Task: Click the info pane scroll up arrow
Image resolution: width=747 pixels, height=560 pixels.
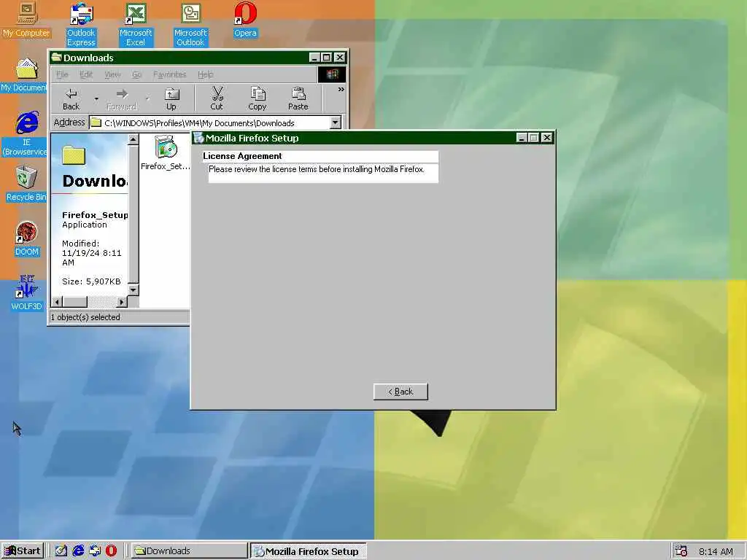Action: pos(133,139)
